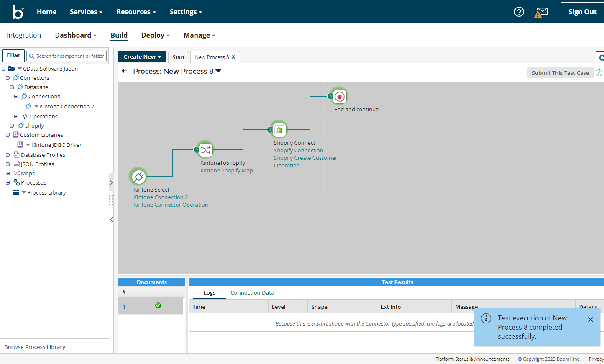The width and height of the screenshot is (604, 364).
Task: Switch to the Start tab
Action: pyautogui.click(x=179, y=57)
